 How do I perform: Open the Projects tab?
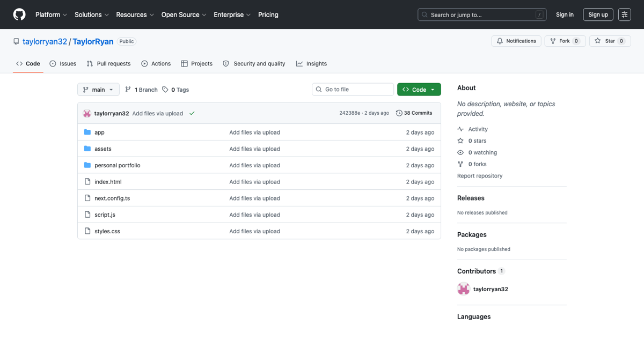click(197, 63)
